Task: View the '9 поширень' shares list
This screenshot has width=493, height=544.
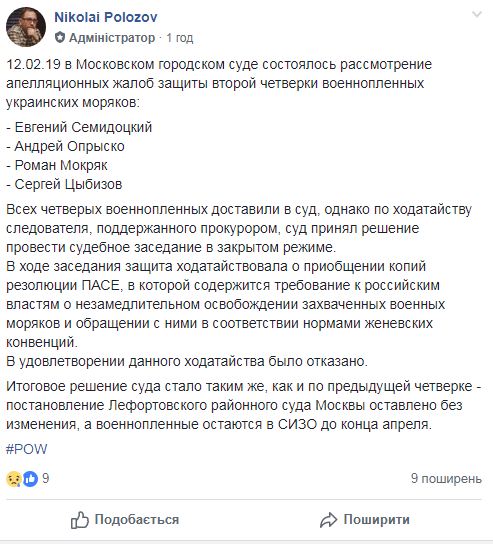Action: (x=446, y=478)
